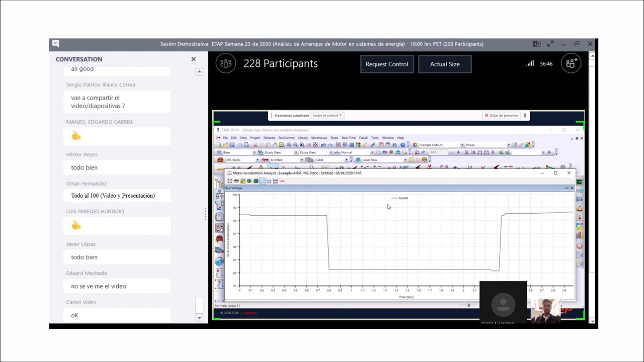Click the first icon in plot window toolbar
The height and width of the screenshot is (362, 644).
click(230, 181)
